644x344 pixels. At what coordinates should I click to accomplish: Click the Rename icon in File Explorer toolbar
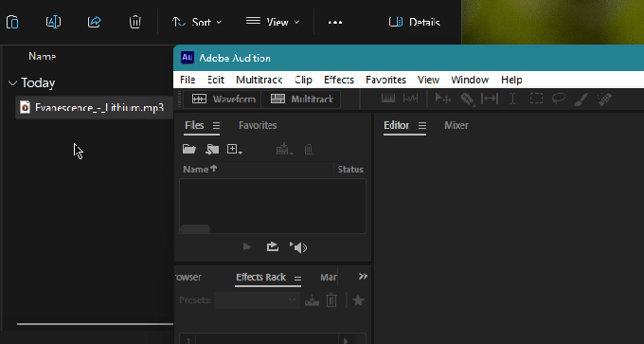tap(53, 22)
